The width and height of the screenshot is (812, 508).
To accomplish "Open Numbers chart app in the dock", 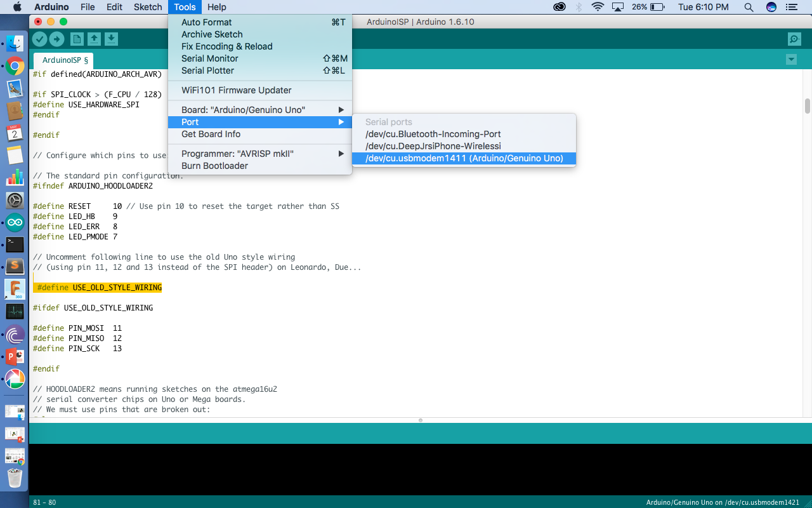I will (15, 177).
